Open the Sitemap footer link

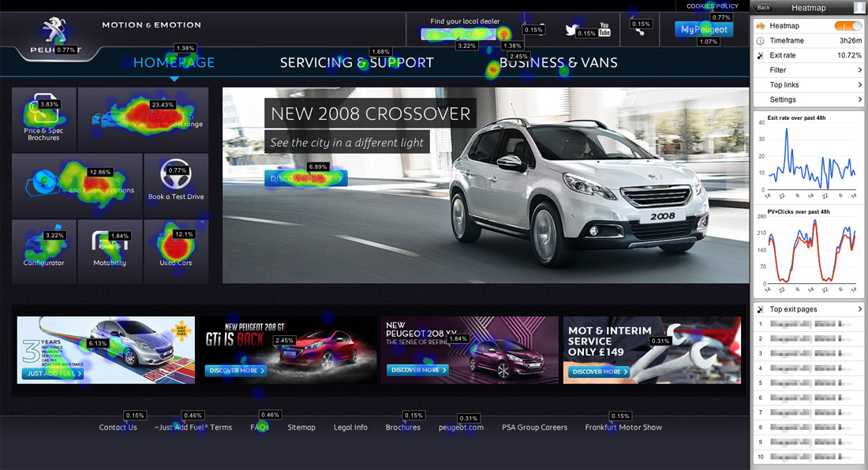pos(301,427)
